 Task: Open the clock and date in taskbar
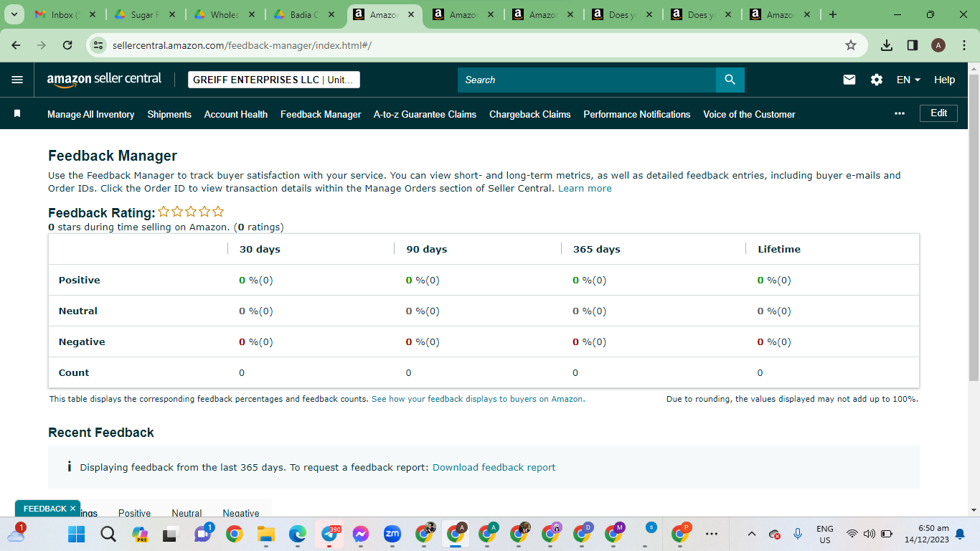click(x=928, y=534)
